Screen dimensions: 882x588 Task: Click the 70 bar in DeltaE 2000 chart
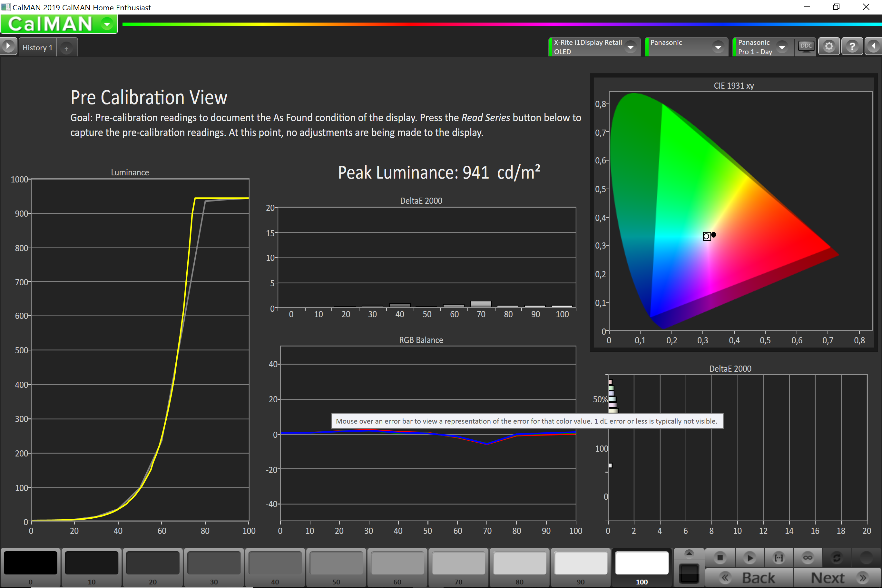point(481,304)
